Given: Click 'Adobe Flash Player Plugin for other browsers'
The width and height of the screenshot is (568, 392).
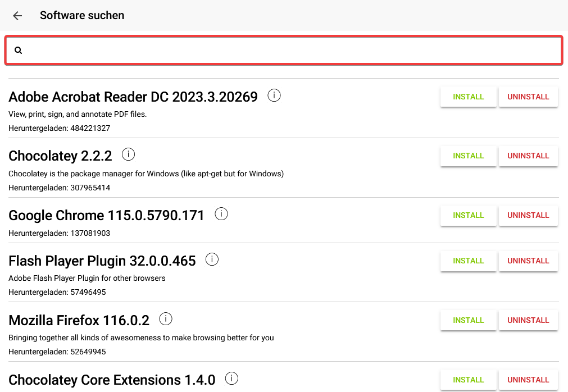Looking at the screenshot, I should (87, 279).
